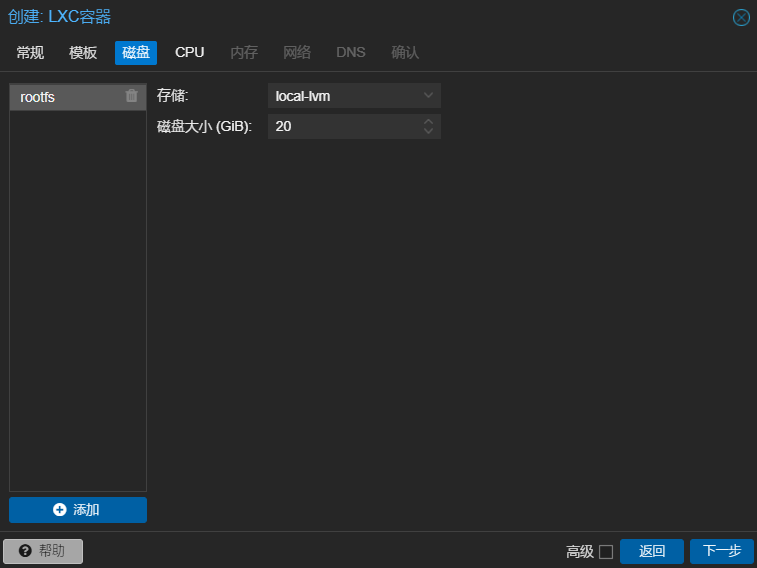Switch to the 常规 tab

[x=30, y=53]
